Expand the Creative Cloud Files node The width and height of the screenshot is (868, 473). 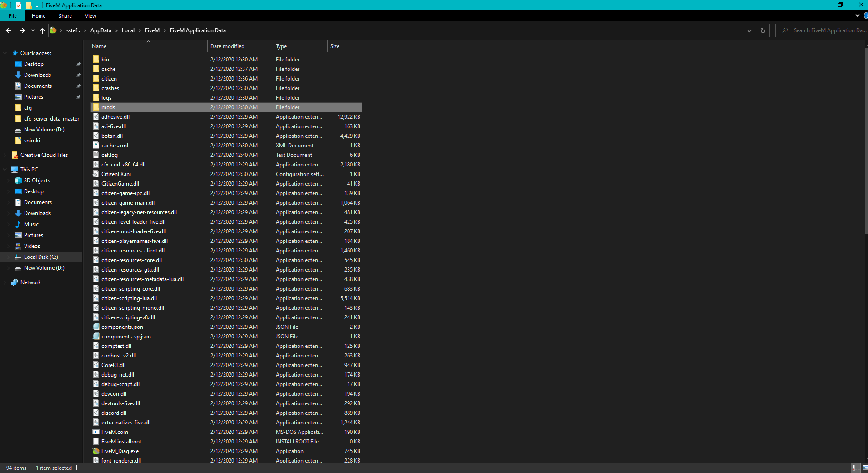coord(5,155)
